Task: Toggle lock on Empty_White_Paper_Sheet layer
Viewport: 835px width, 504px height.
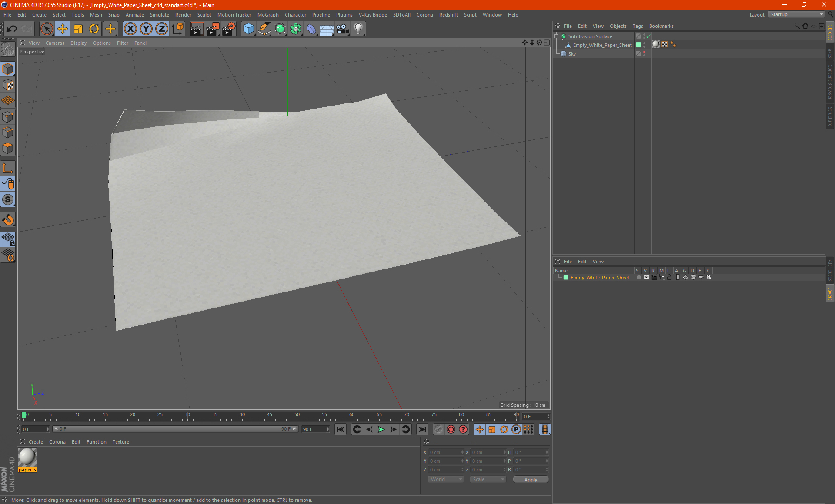Action: pyautogui.click(x=670, y=277)
